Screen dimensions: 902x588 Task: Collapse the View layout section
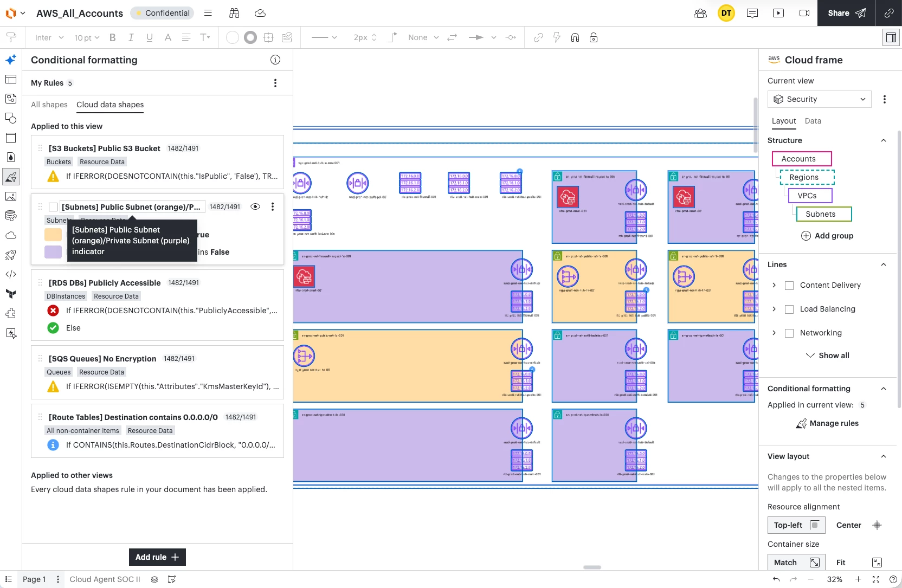tap(884, 456)
